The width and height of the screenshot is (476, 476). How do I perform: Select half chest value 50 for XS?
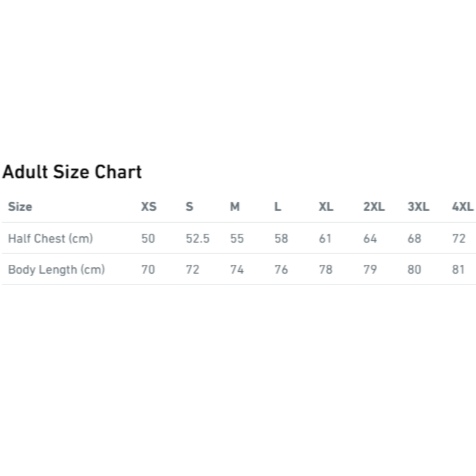148,239
